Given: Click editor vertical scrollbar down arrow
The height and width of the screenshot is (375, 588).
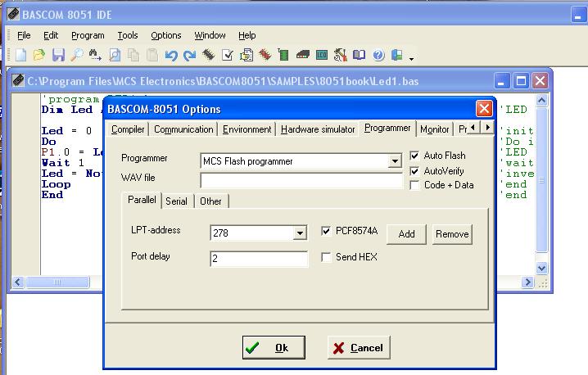Looking at the screenshot, I should point(542,268).
